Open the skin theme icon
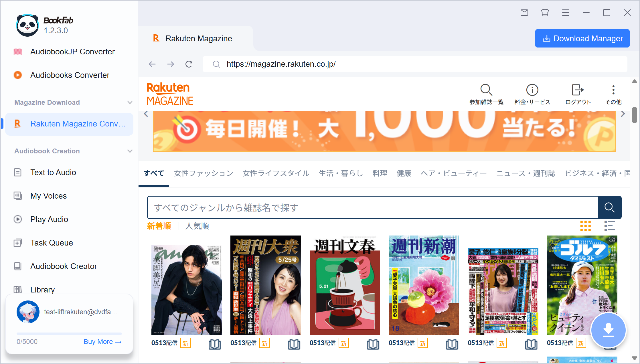This screenshot has width=640, height=364. (545, 13)
